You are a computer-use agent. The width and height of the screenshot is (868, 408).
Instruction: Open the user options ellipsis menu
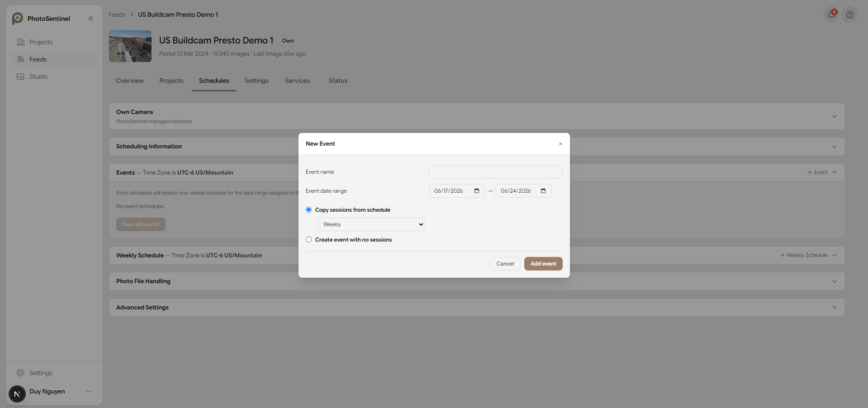point(89,391)
